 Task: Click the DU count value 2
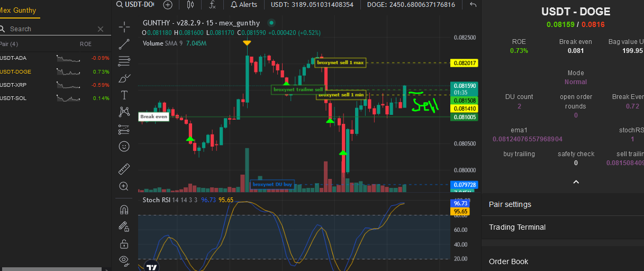[x=519, y=106]
